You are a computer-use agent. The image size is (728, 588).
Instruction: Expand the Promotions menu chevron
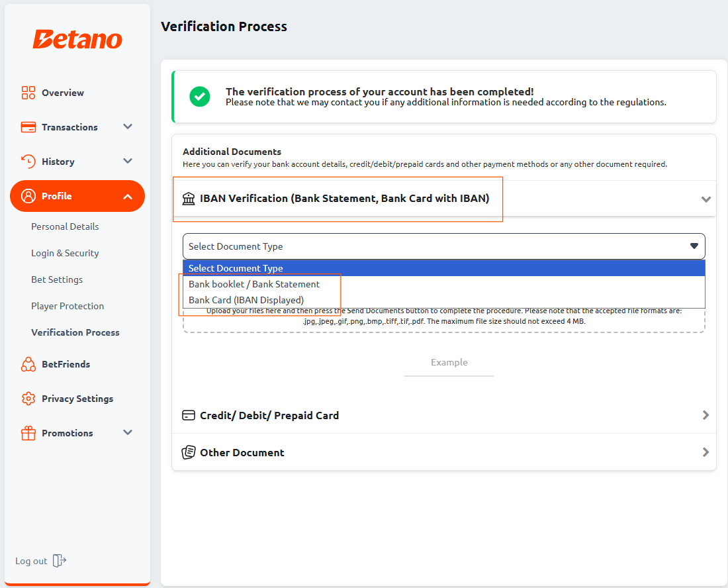coord(128,432)
